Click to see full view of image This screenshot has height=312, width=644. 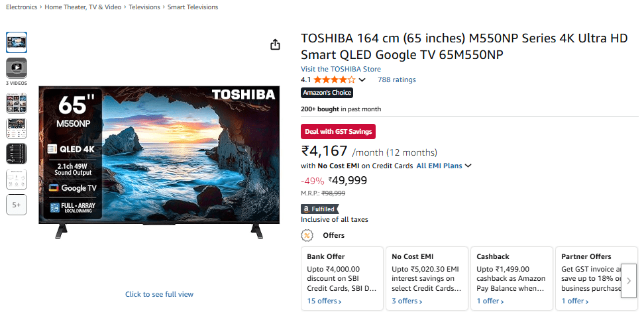[159, 294]
